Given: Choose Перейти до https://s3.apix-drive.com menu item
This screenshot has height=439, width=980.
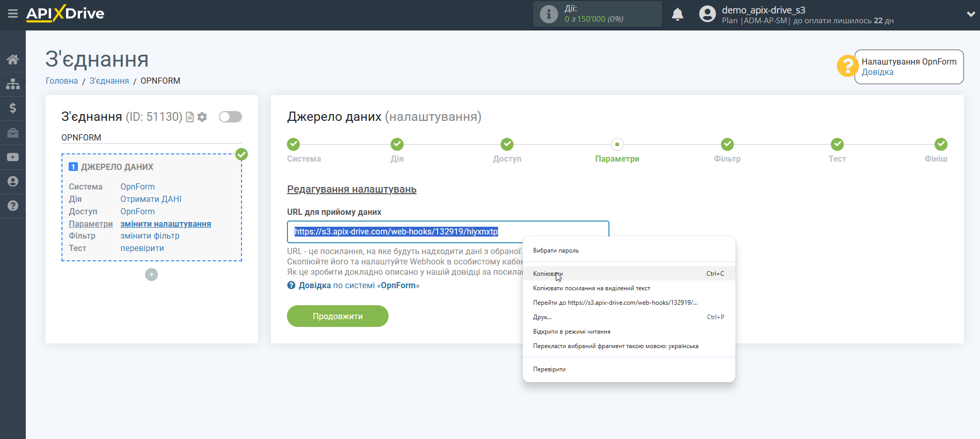Looking at the screenshot, I should 629,303.
